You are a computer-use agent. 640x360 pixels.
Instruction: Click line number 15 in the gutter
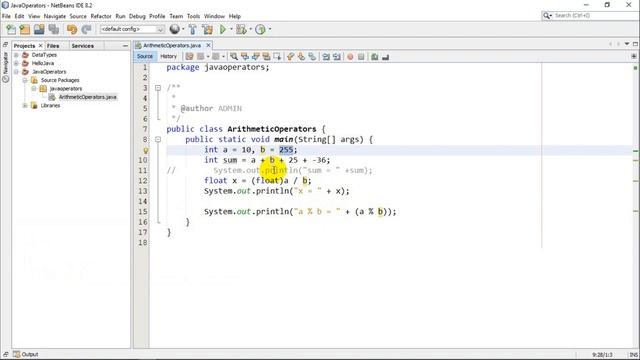click(142, 211)
